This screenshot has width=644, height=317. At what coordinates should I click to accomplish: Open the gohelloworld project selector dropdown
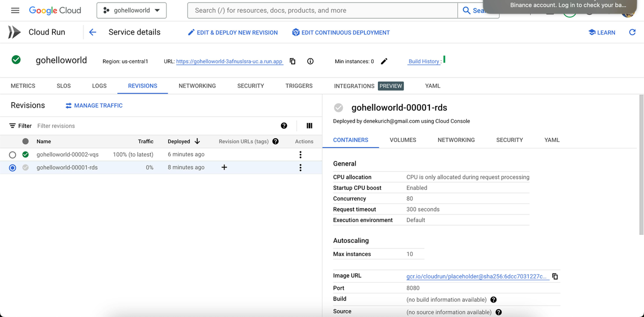point(131,10)
